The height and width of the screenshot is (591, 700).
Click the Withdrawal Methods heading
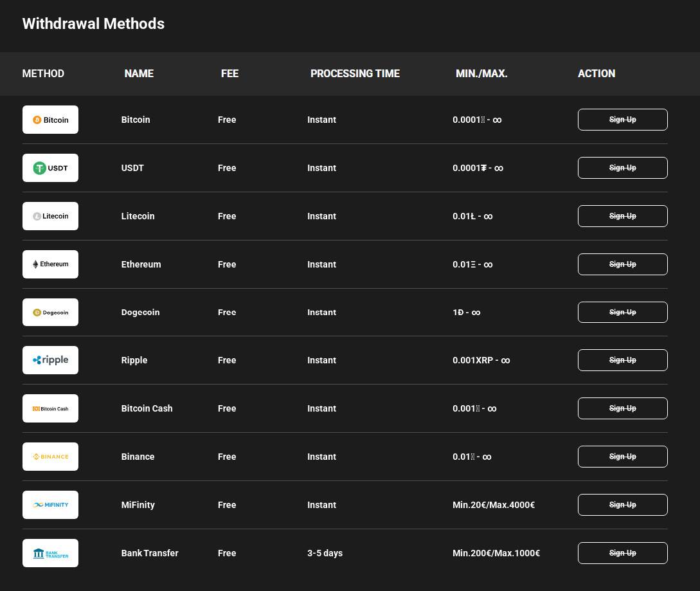click(93, 24)
